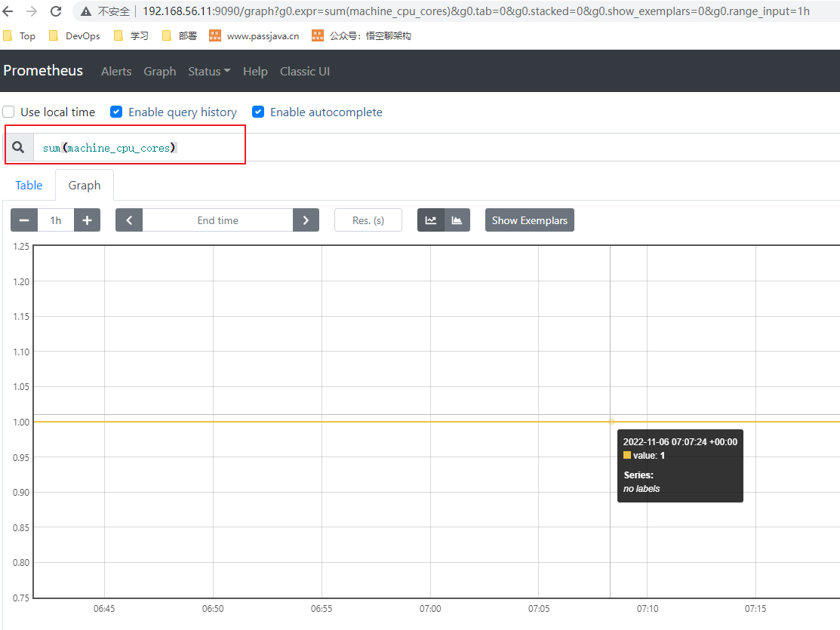This screenshot has height=630, width=840.
Task: Click the browser address bar URL
Action: 475,11
